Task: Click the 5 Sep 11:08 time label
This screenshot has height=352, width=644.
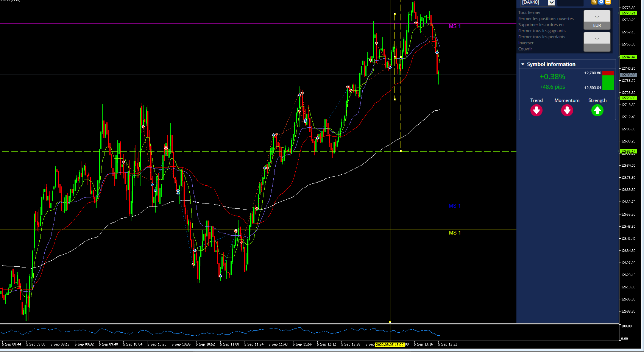Action: tap(229, 344)
